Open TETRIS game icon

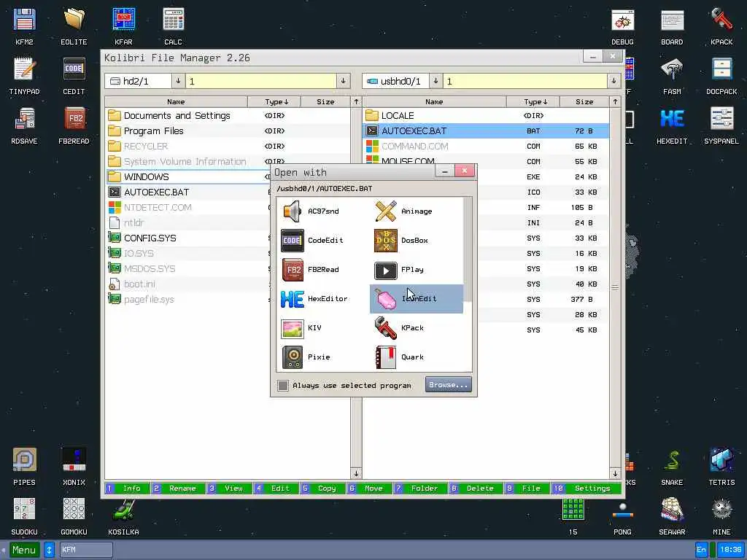tap(721, 467)
